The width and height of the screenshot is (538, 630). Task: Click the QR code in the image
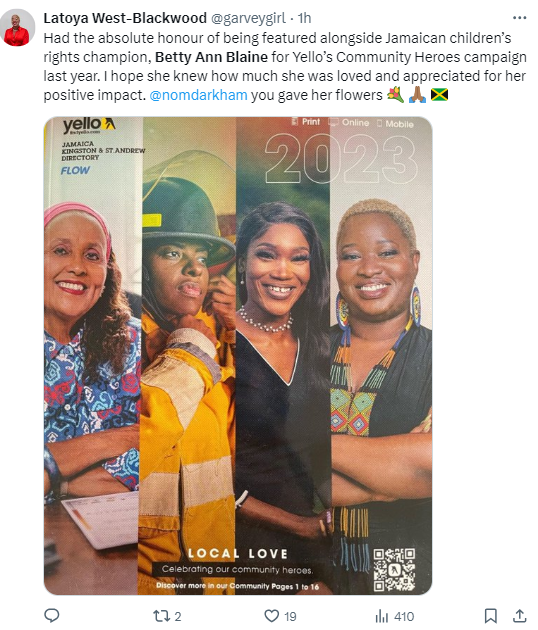pos(394,570)
